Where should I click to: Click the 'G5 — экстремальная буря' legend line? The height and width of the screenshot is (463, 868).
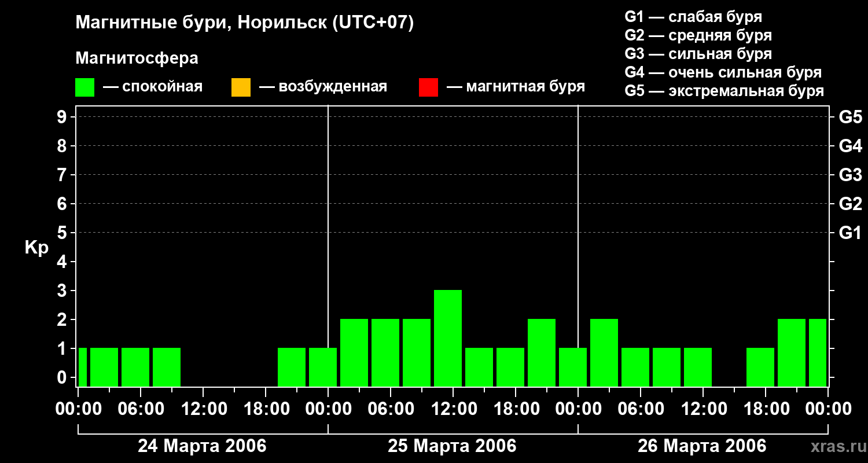(x=724, y=91)
